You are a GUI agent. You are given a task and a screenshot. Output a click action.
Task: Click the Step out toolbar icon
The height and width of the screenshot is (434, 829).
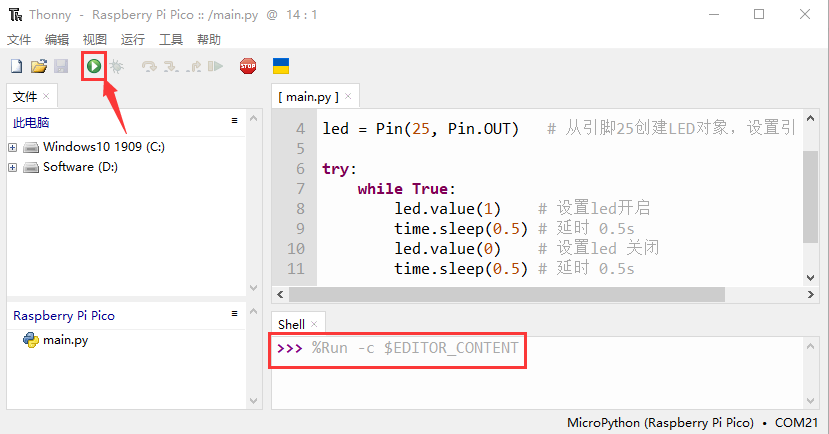click(x=194, y=66)
